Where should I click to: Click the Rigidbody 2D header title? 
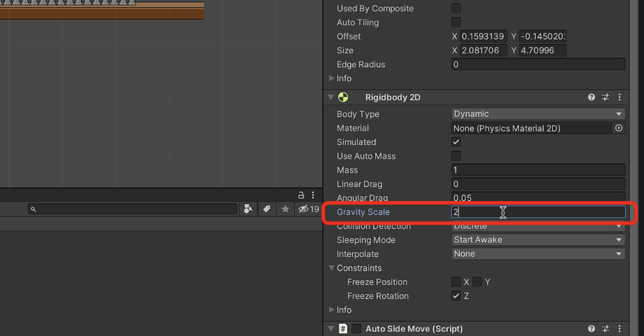click(x=393, y=98)
